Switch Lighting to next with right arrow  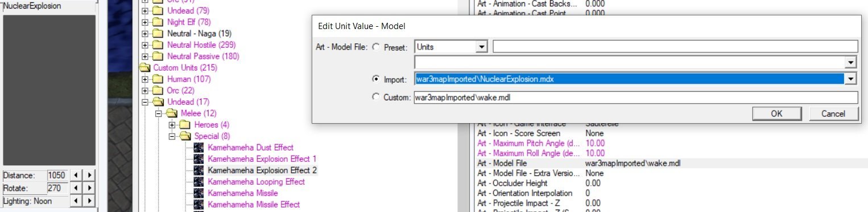tap(89, 201)
